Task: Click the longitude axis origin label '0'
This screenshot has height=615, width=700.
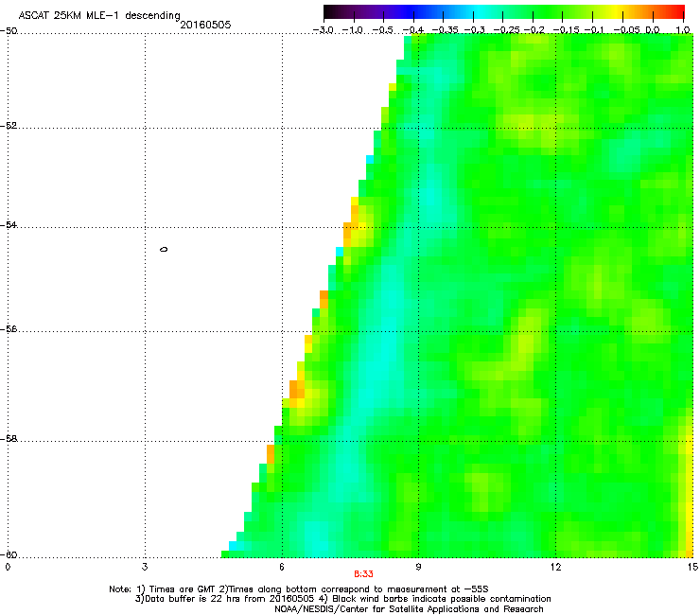Action: [x=8, y=567]
